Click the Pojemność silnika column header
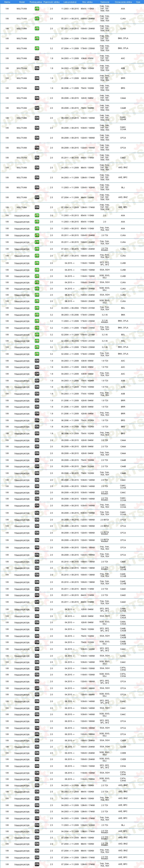The height and width of the screenshot is (868, 144). (51, 2)
